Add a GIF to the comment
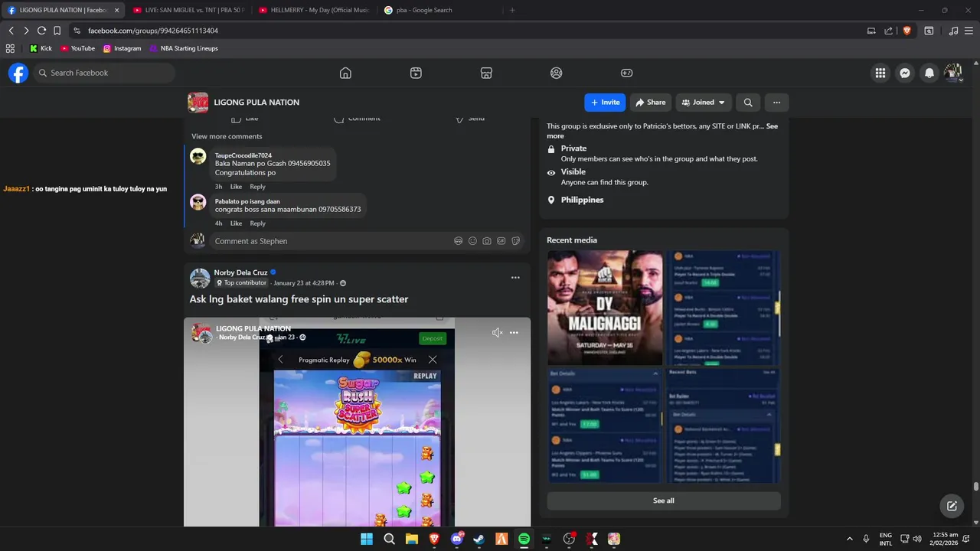Image resolution: width=980 pixels, height=551 pixels. pyautogui.click(x=501, y=241)
